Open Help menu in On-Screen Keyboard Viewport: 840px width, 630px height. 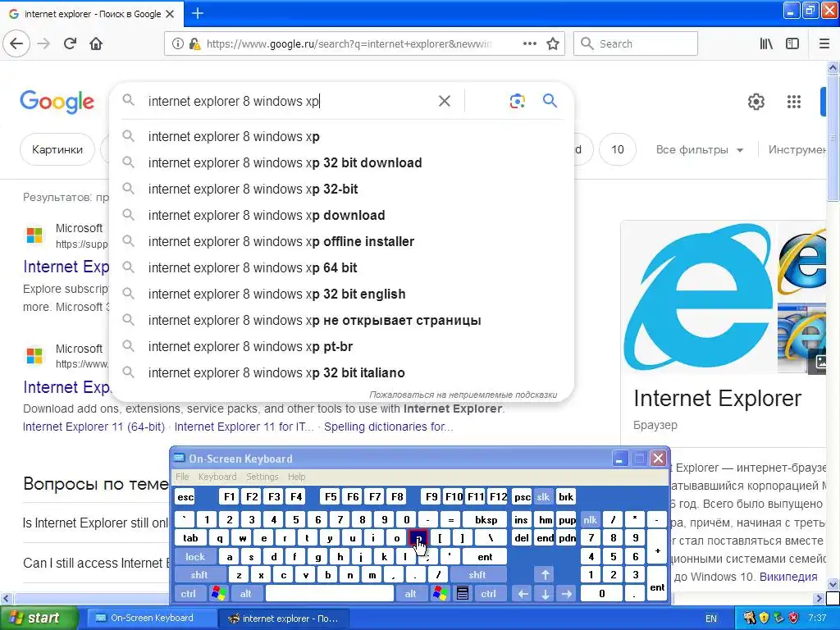[296, 477]
